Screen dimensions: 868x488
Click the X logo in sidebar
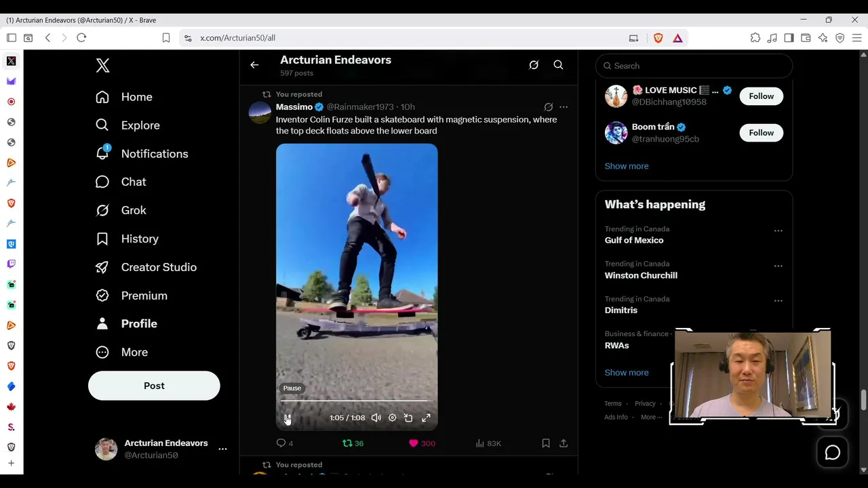[102, 65]
